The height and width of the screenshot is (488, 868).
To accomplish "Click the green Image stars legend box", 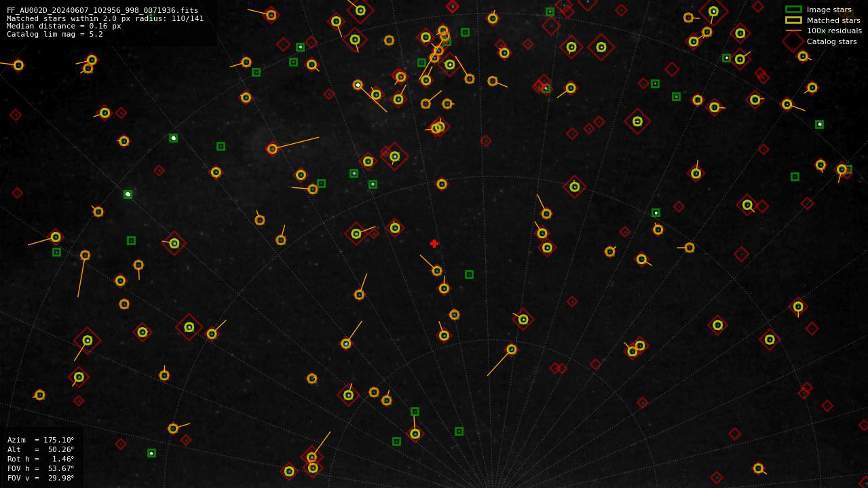I will tap(793, 10).
